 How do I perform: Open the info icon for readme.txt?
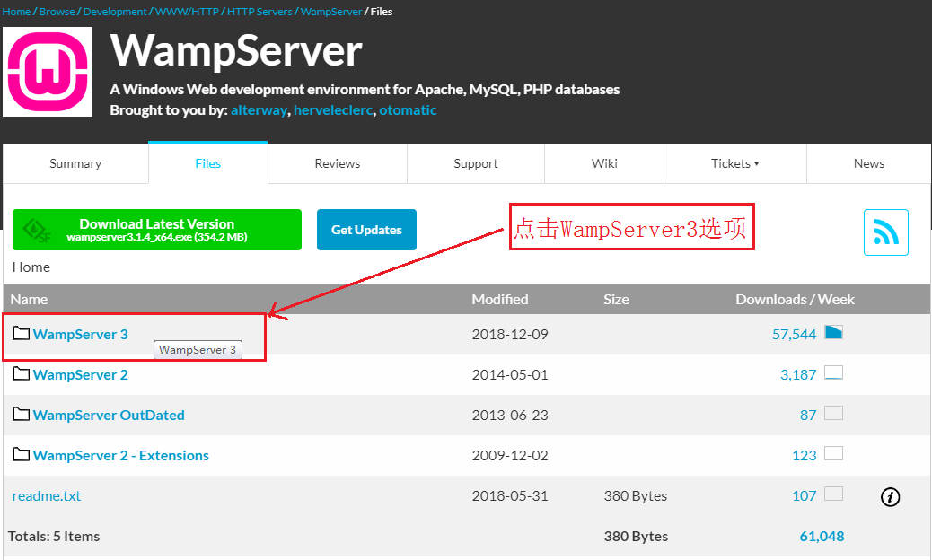(x=890, y=496)
